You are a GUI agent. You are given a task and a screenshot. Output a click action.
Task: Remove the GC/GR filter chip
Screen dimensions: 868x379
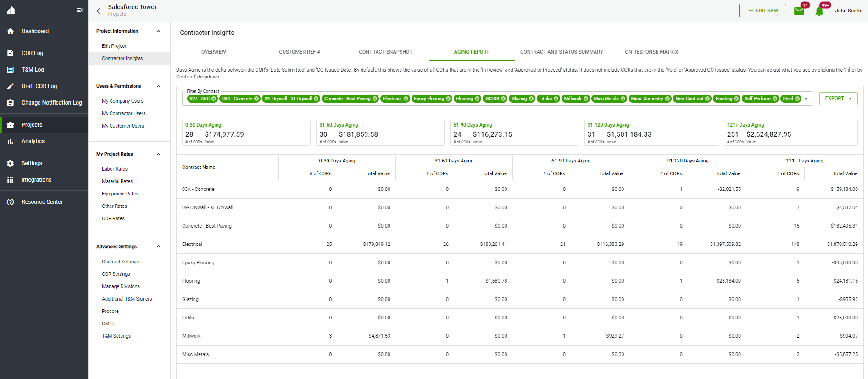tap(503, 99)
